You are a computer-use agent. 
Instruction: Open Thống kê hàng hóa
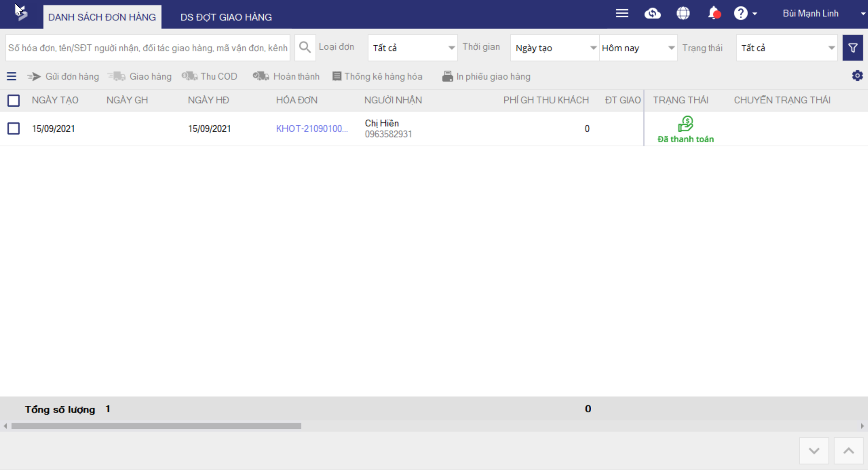(378, 76)
